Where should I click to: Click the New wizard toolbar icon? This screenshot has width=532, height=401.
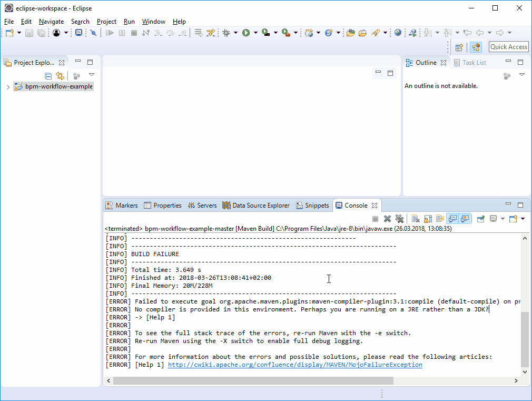(10, 33)
